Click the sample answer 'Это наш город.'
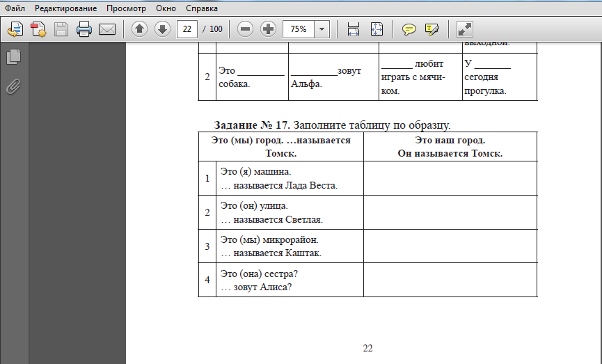Image resolution: width=602 pixels, height=364 pixels. tap(450, 140)
